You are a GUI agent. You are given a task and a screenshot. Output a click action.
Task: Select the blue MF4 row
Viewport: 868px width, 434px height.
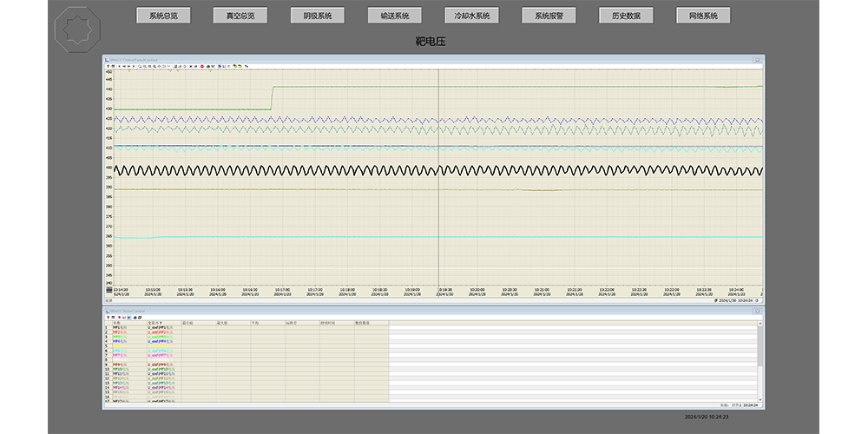click(x=247, y=341)
